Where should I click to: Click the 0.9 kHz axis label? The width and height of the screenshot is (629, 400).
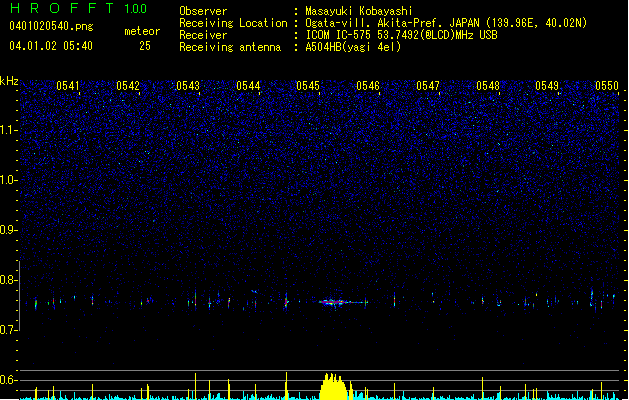[x=8, y=230]
